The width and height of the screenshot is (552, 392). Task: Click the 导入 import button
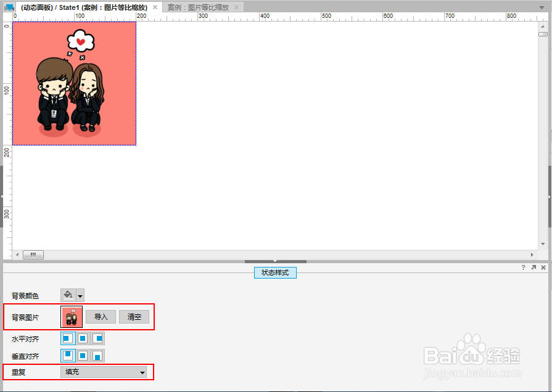click(x=101, y=317)
